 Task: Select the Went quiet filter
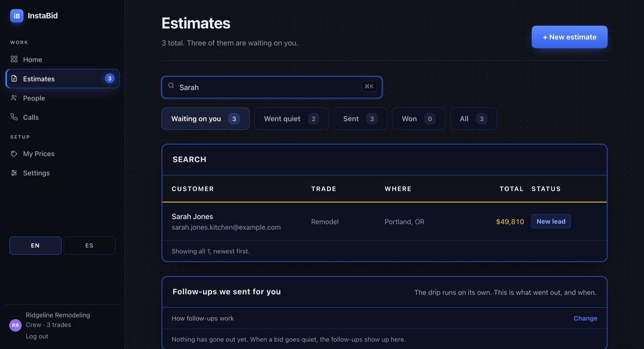pos(291,119)
